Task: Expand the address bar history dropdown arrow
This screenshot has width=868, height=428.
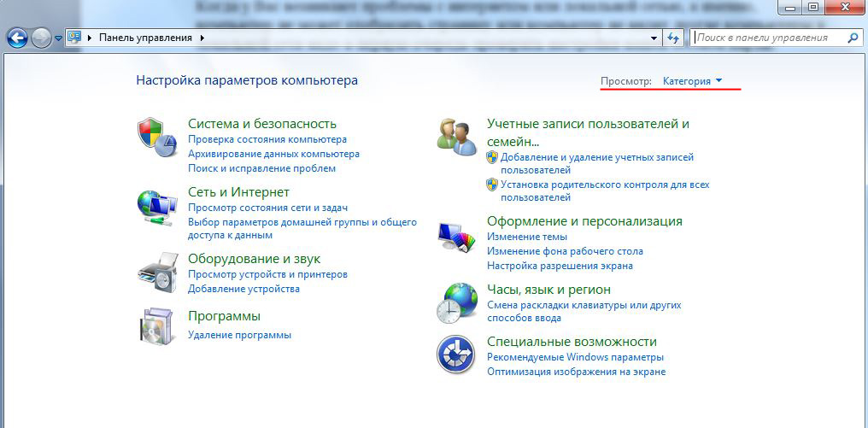Action: click(x=654, y=38)
